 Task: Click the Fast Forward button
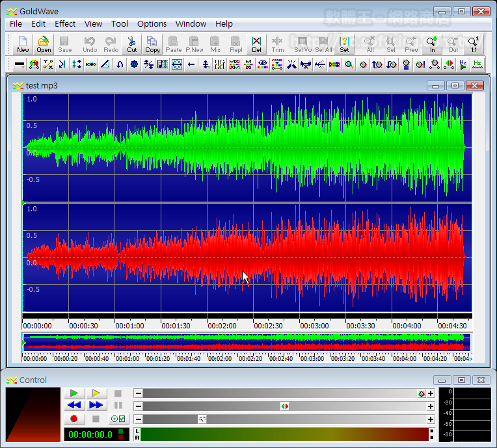[96, 406]
